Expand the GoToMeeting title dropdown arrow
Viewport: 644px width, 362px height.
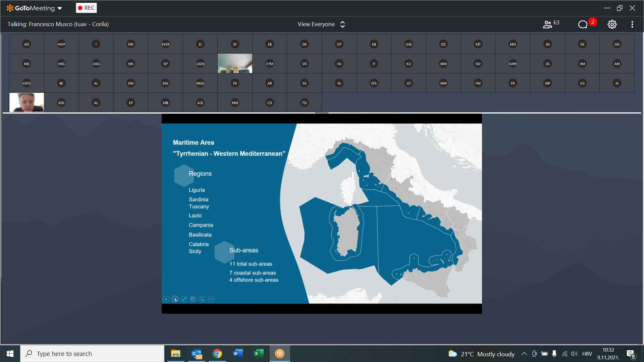(60, 8)
